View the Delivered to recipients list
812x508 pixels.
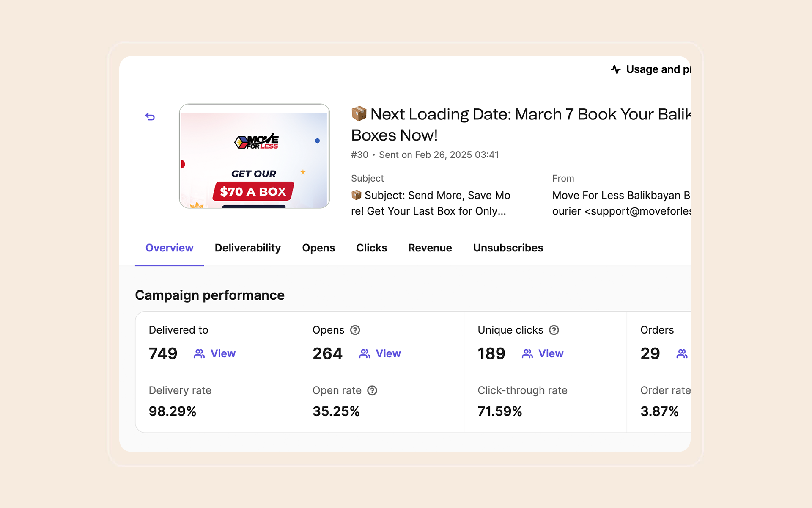click(x=223, y=353)
